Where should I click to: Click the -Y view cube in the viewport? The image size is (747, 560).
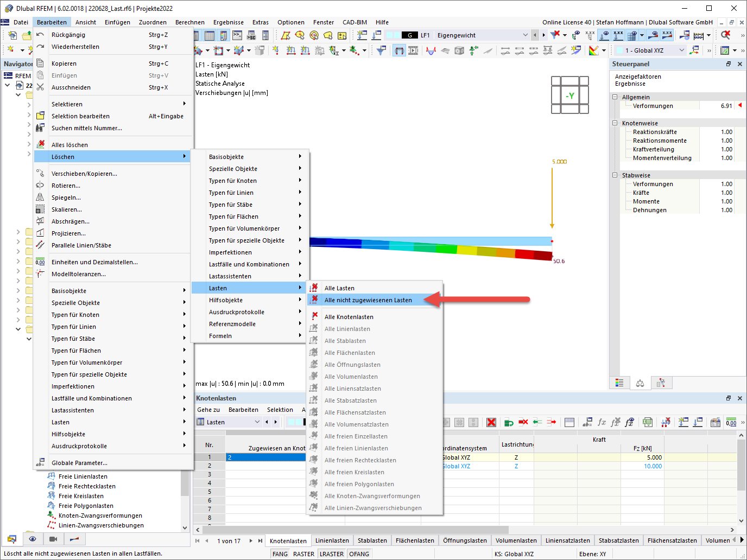click(570, 96)
